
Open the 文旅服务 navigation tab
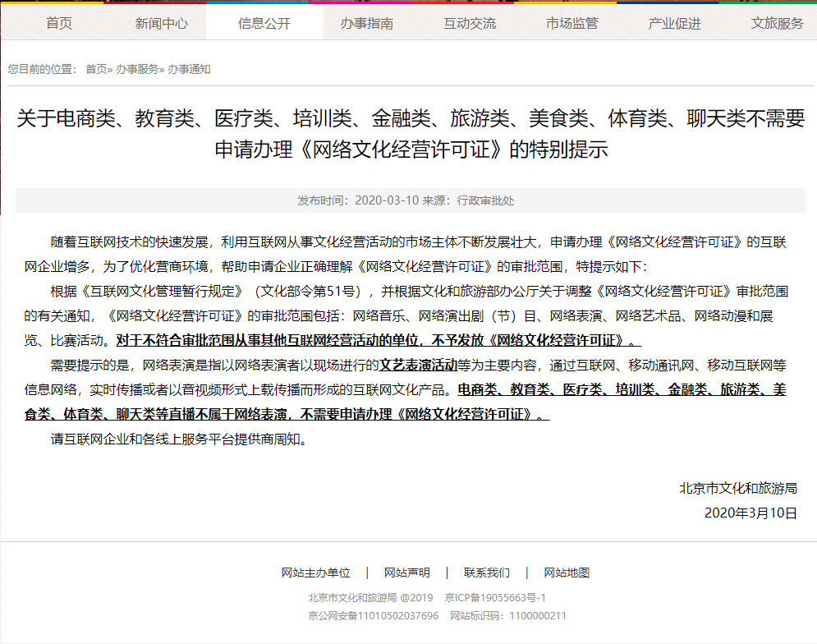tap(778, 23)
